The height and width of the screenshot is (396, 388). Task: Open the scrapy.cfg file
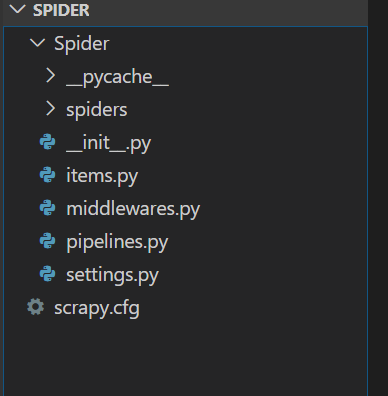tap(97, 308)
